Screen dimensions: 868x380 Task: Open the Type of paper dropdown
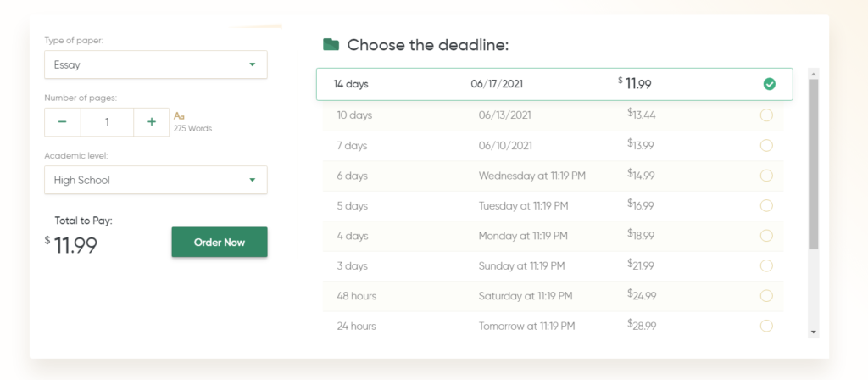pos(156,64)
